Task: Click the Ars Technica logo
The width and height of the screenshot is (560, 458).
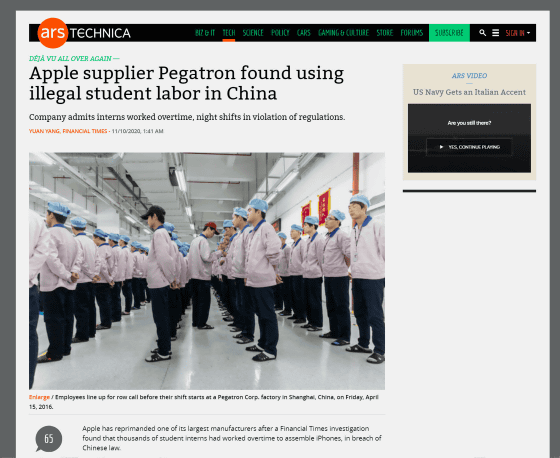Action: point(84,33)
